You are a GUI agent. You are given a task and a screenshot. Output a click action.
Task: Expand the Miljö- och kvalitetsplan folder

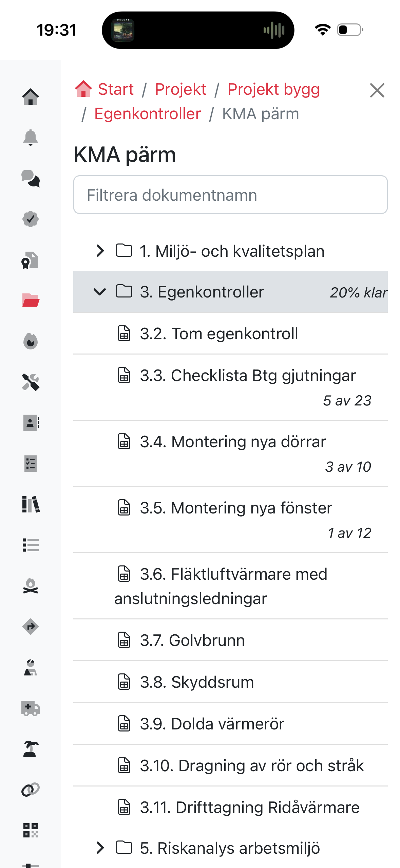pos(100,251)
